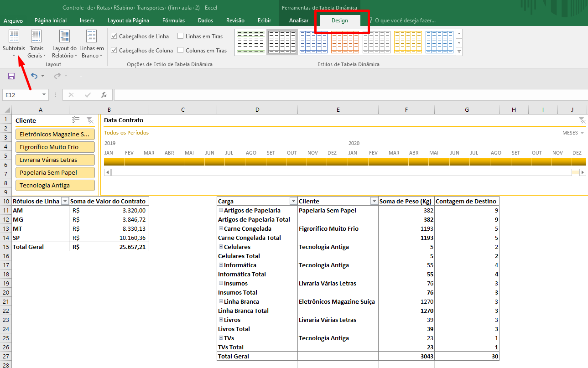
Task: Customize the Quick Access Toolbar
Action: click(81, 76)
